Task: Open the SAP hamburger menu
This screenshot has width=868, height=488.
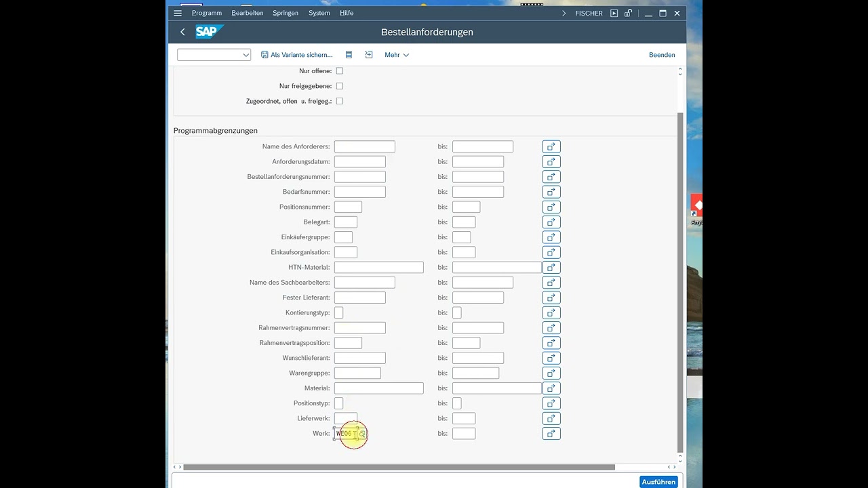Action: [x=178, y=13]
